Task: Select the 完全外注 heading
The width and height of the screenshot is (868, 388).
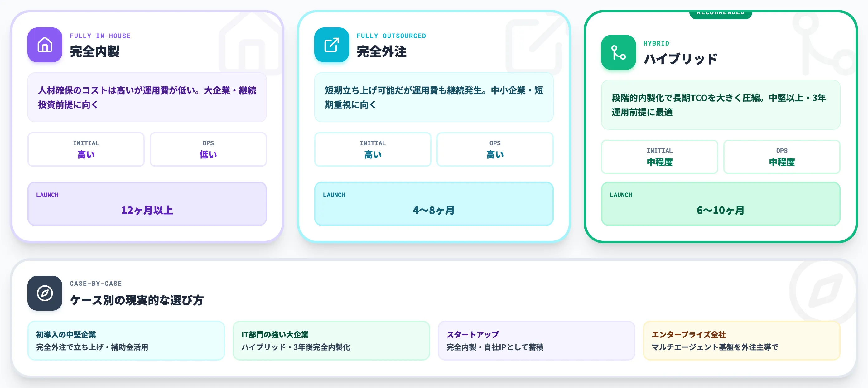Action: coord(381,51)
